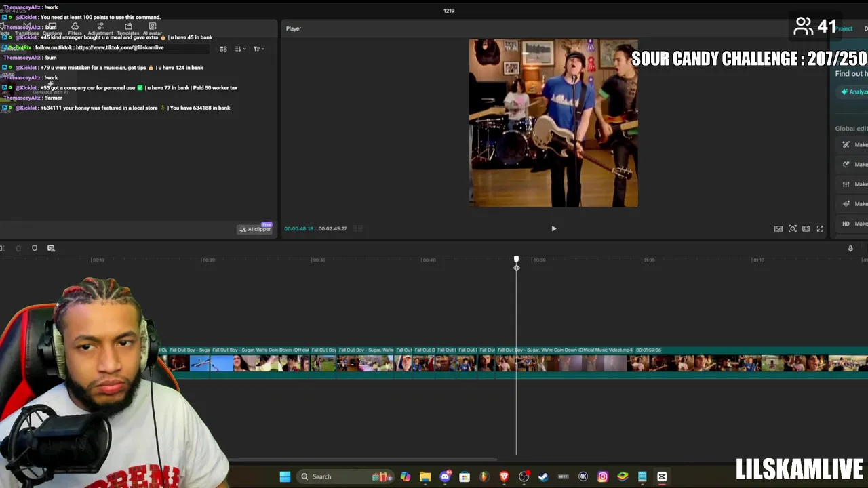Click the 00:10 ruler mark
This screenshot has width=868, height=488.
click(98, 260)
